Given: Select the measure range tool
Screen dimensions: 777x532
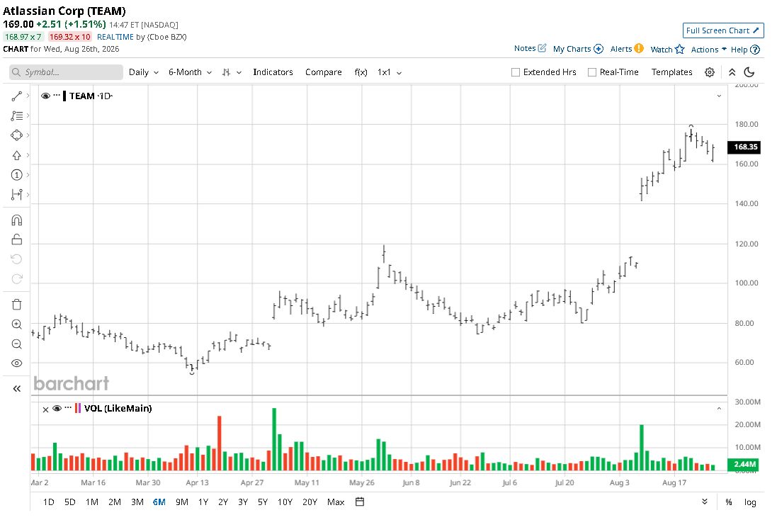Looking at the screenshot, I should 16,194.
